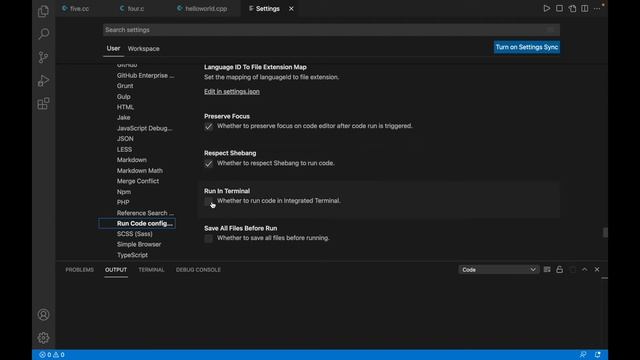Enable Save All Files Before Run checkbox
The height and width of the screenshot is (360, 640).
(209, 238)
